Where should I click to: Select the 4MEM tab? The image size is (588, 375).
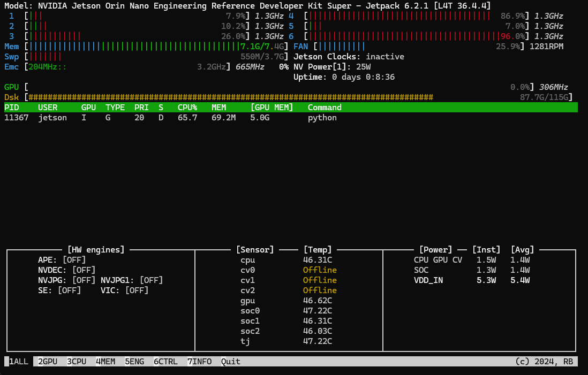click(x=105, y=362)
